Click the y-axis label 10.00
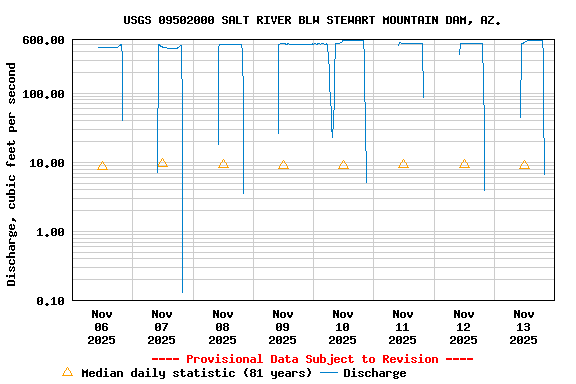 (x=47, y=163)
